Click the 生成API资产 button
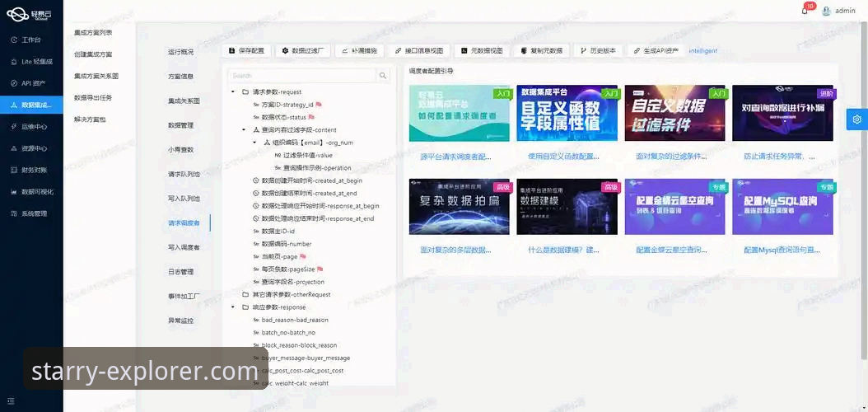 pyautogui.click(x=656, y=50)
